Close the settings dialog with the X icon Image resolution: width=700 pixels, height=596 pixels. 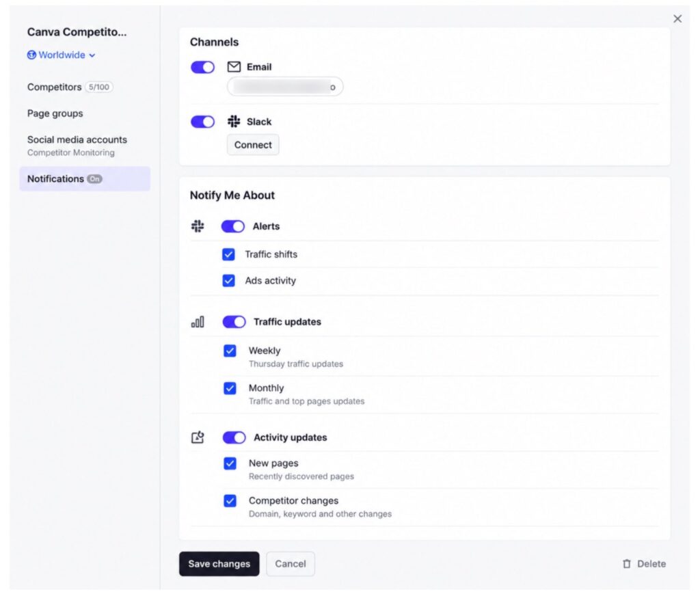677,18
